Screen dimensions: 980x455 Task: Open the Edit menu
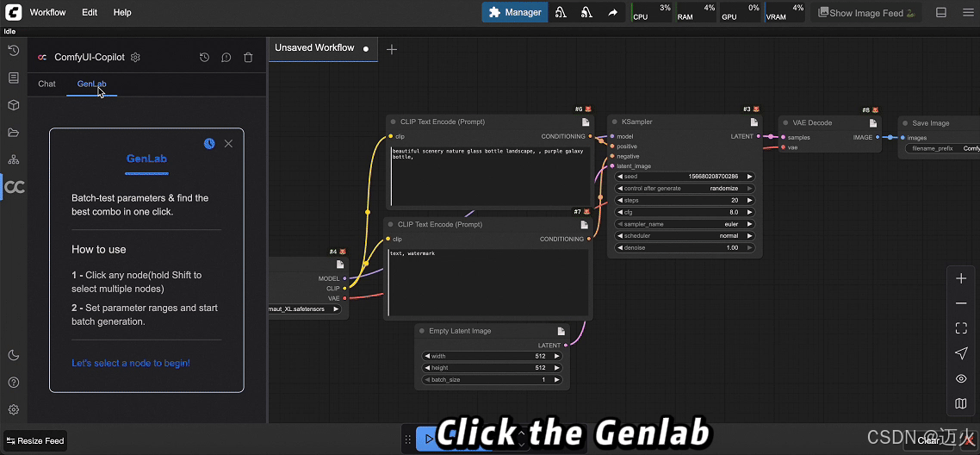click(x=90, y=13)
